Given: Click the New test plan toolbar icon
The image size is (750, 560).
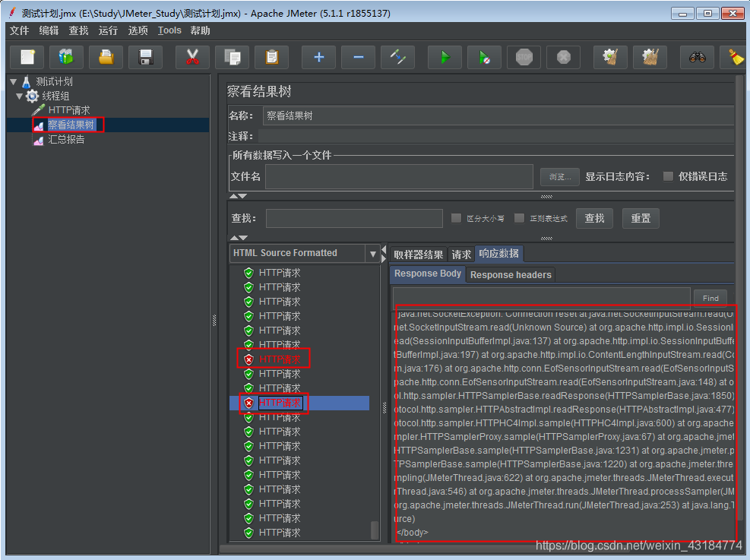Looking at the screenshot, I should [x=27, y=58].
